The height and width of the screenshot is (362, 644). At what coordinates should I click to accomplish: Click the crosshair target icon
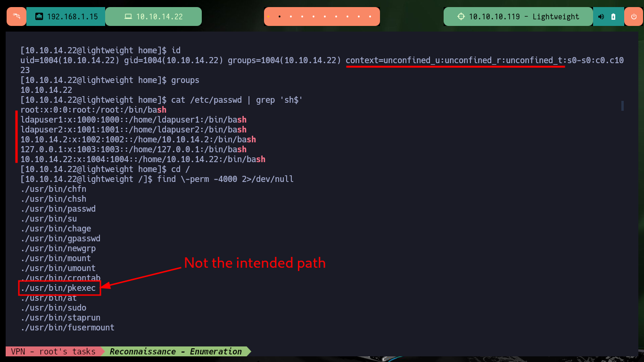[461, 16]
